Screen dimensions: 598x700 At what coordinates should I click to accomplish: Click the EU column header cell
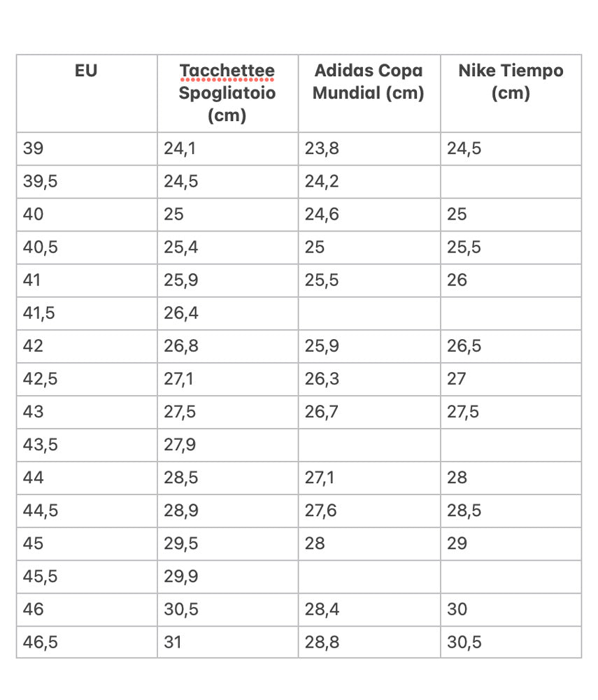tap(87, 93)
